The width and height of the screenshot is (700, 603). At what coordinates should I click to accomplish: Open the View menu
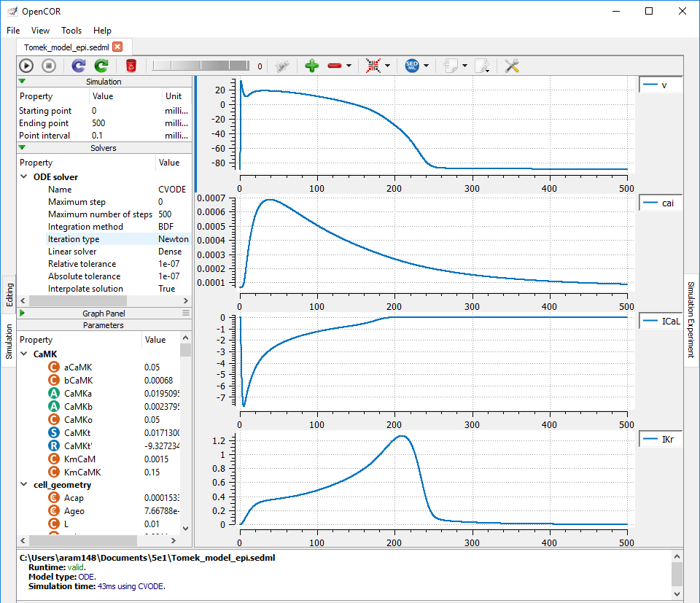[40, 31]
